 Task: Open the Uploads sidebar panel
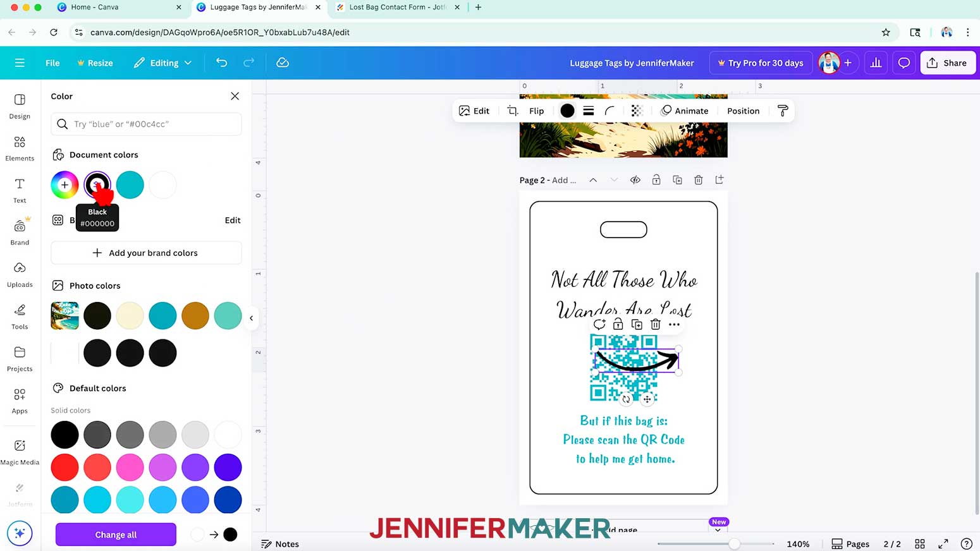coord(20,274)
